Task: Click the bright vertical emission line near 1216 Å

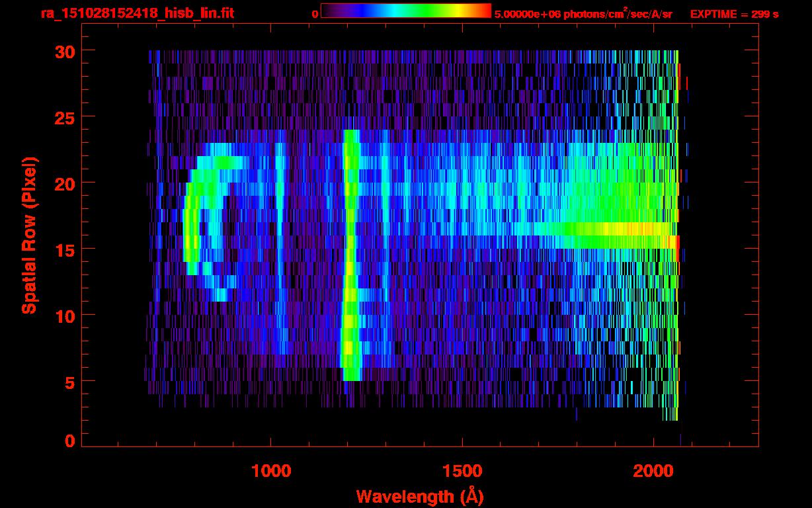Action: click(x=350, y=255)
